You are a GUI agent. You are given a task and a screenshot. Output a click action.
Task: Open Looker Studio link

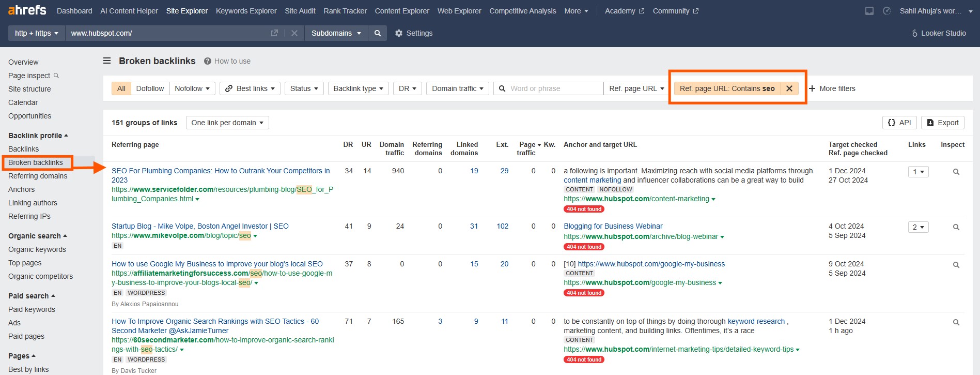(939, 33)
